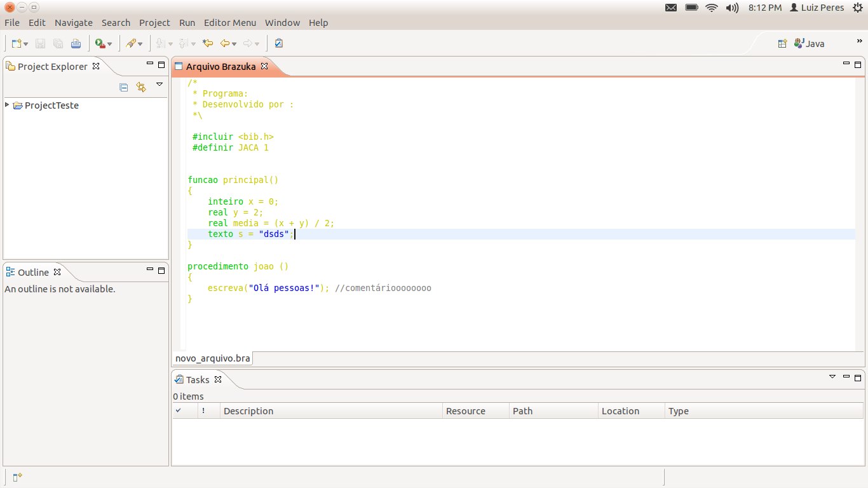This screenshot has height=488, width=868.
Task: Open the Edit menu
Action: tap(37, 22)
